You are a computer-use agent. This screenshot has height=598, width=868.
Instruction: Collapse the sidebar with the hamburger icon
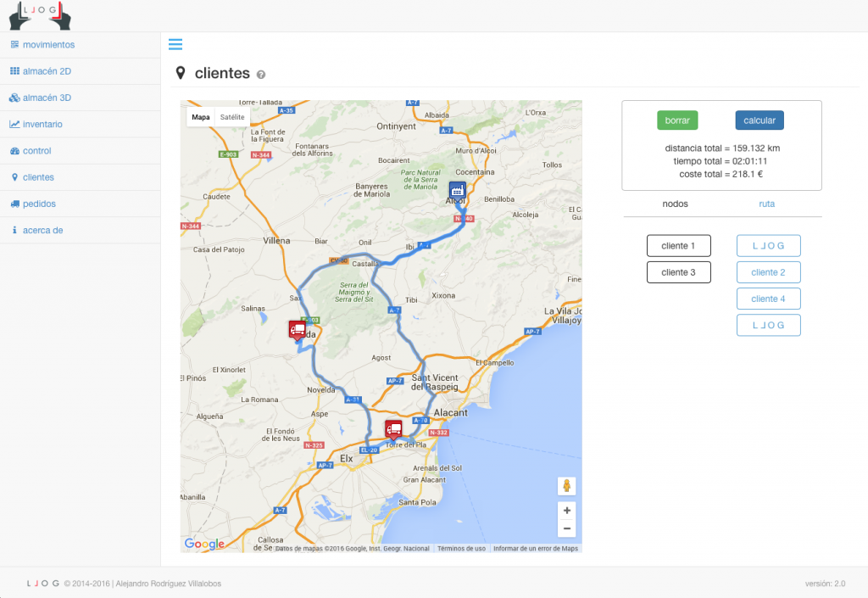point(176,44)
